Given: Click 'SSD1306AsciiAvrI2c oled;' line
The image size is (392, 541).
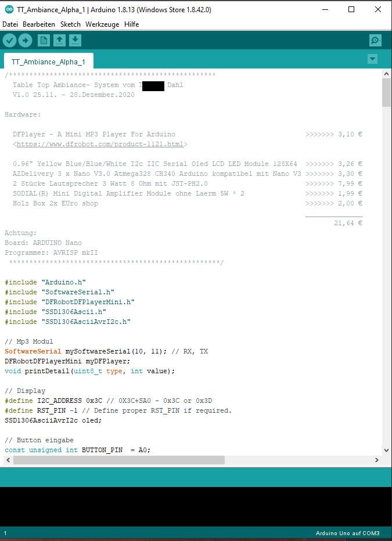Looking at the screenshot, I should [x=53, y=421].
